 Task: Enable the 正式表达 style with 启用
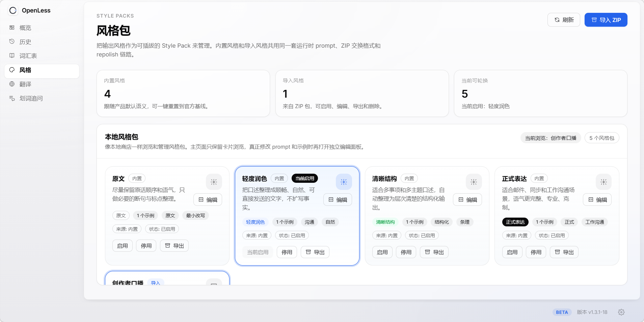(512, 252)
